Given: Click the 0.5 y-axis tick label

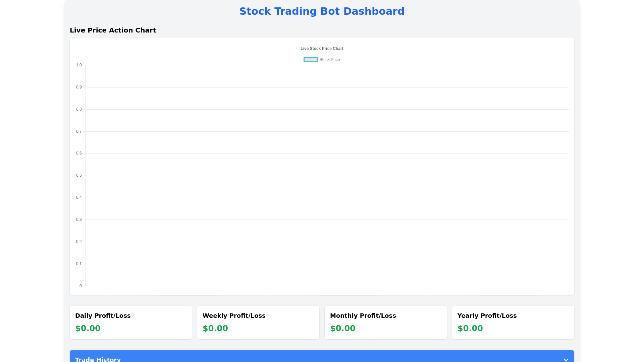Looking at the screenshot, I should (x=79, y=175).
